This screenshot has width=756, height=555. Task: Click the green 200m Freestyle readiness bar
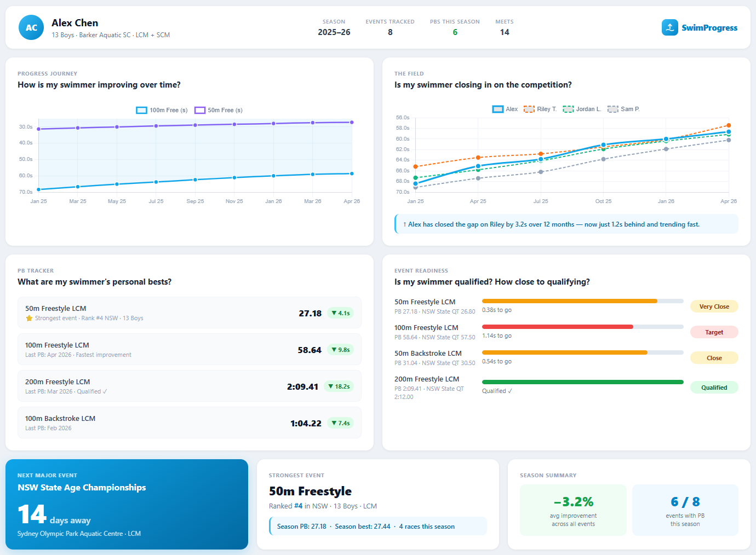(x=583, y=382)
